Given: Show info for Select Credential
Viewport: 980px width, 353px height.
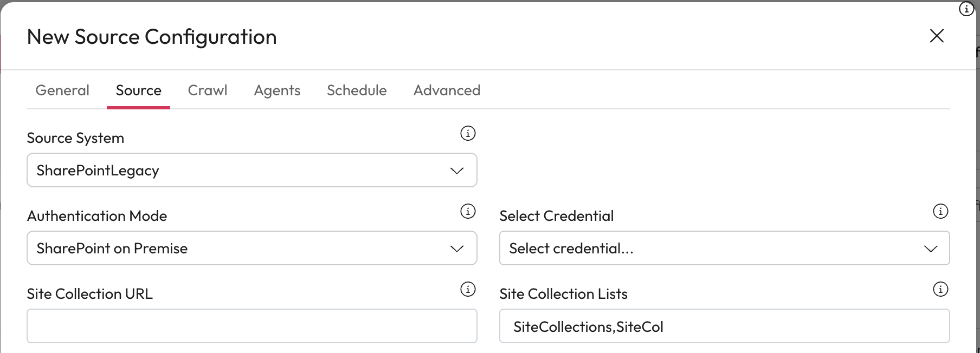Looking at the screenshot, I should (940, 211).
